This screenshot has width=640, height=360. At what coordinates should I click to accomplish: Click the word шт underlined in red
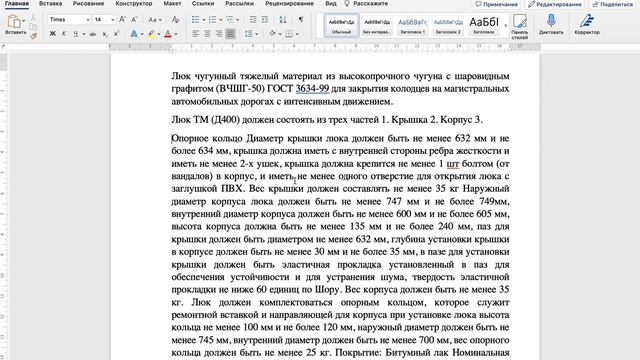click(x=453, y=164)
